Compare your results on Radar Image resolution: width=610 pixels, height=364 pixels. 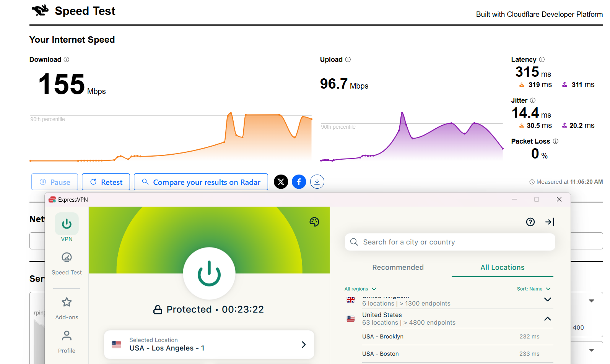click(201, 182)
